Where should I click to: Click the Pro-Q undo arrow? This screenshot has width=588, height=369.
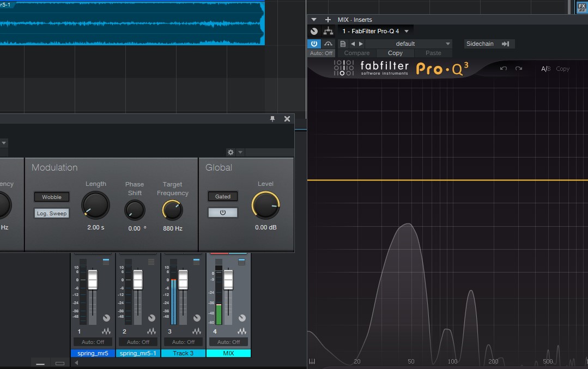[x=504, y=69]
